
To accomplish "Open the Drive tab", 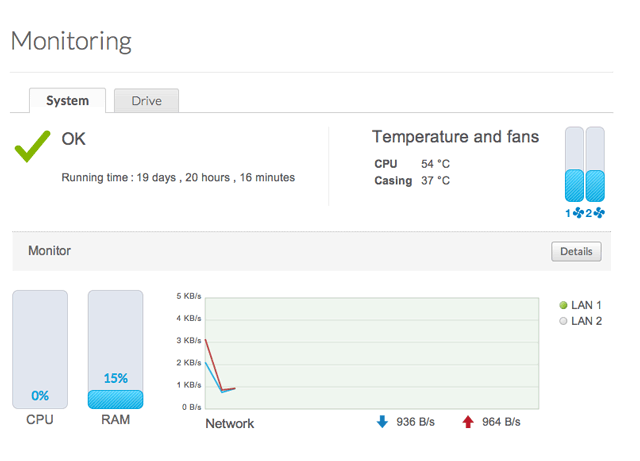I will 146,100.
